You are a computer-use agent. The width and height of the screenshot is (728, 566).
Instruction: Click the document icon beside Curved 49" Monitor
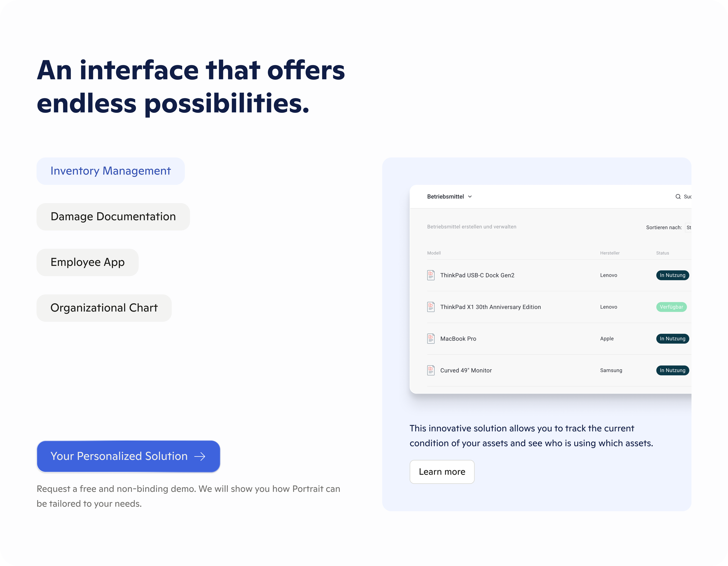click(x=431, y=370)
